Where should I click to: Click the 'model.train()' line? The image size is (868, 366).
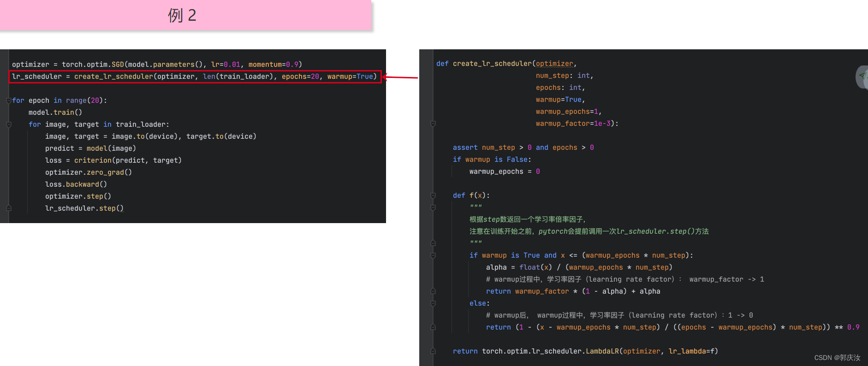(x=55, y=112)
